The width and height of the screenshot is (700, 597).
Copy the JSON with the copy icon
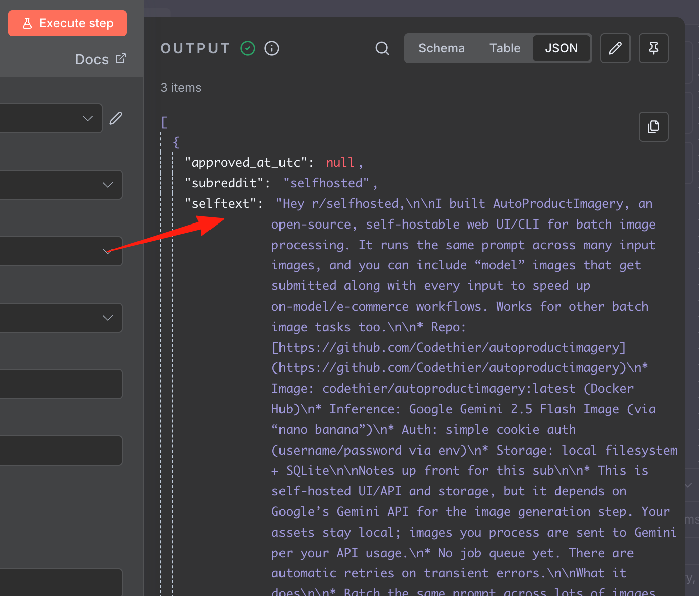654,127
